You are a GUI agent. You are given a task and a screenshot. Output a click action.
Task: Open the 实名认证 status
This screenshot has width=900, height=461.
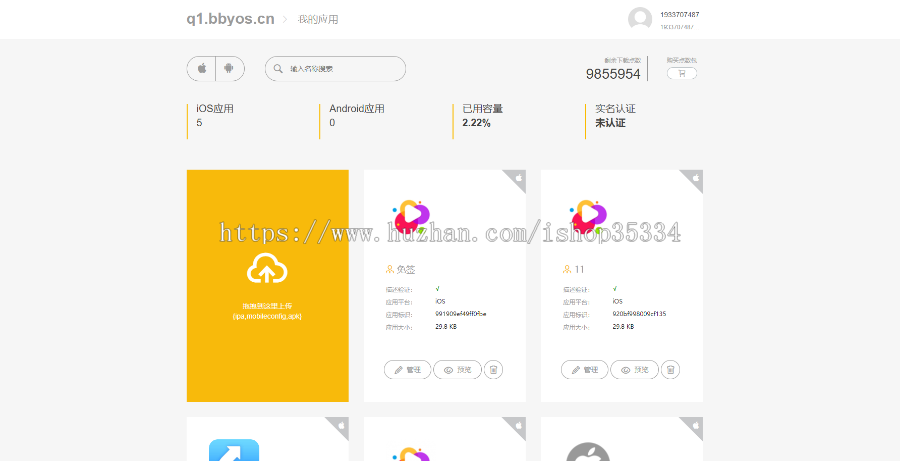[610, 123]
